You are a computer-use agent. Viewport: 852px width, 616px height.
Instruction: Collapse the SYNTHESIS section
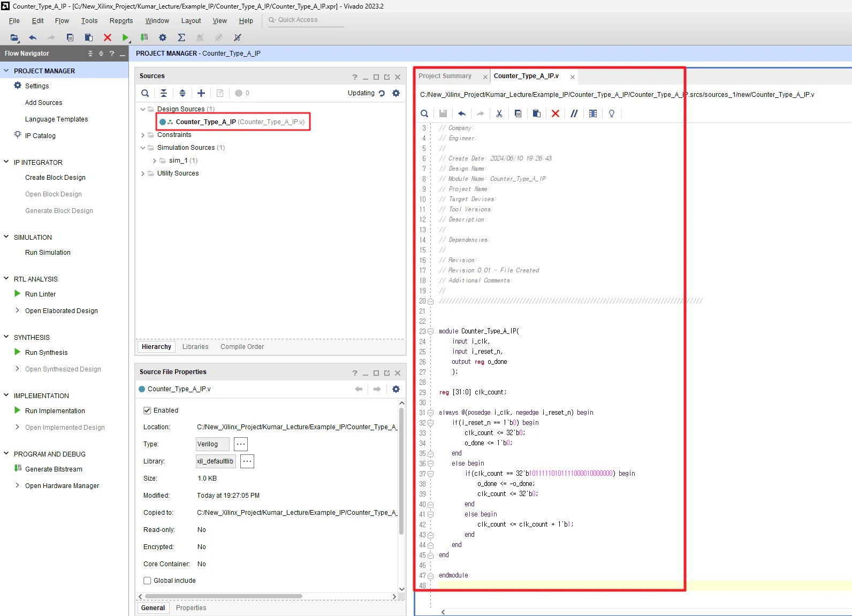pos(6,337)
